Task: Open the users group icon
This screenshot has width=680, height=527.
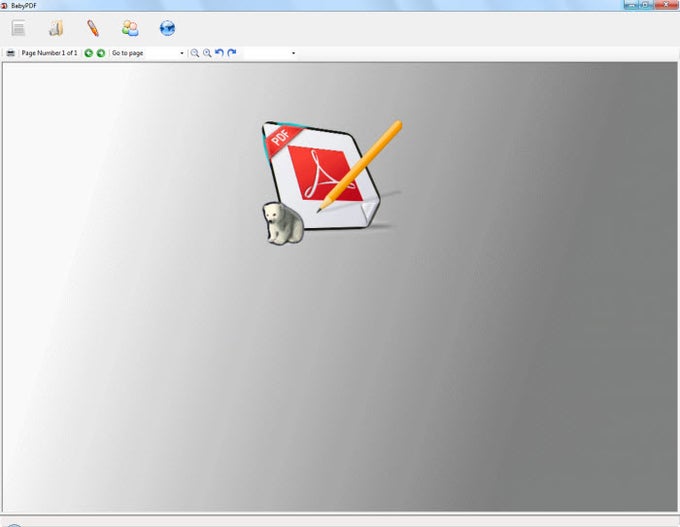Action: tap(130, 28)
